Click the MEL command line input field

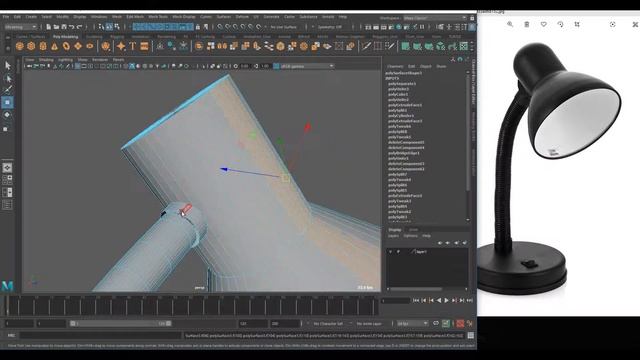[100, 336]
